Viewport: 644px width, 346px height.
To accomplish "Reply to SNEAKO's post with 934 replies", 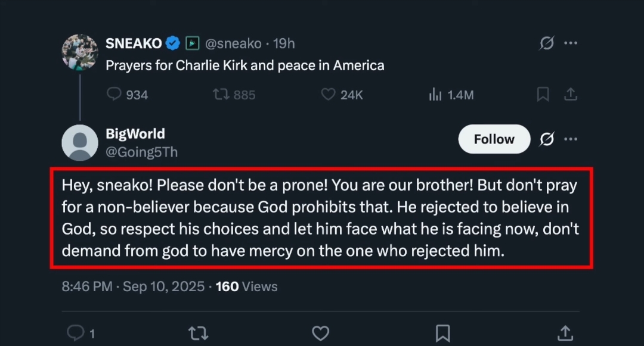I will (114, 95).
